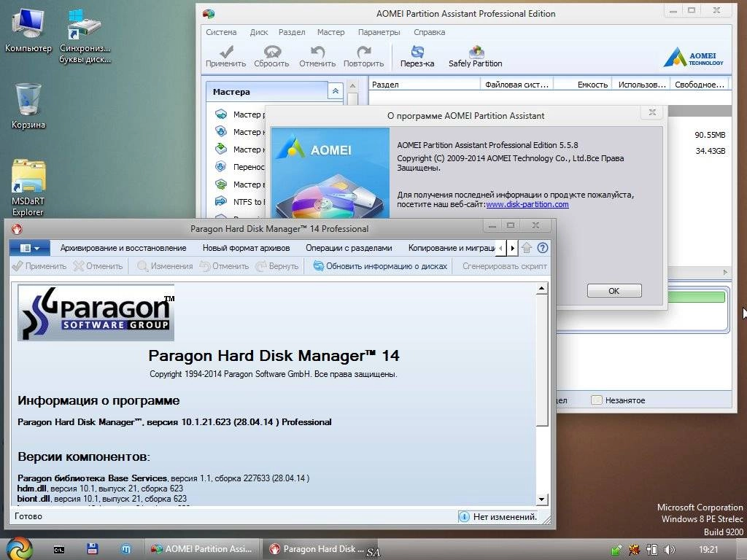Click the Незанятое legend box

[597, 400]
